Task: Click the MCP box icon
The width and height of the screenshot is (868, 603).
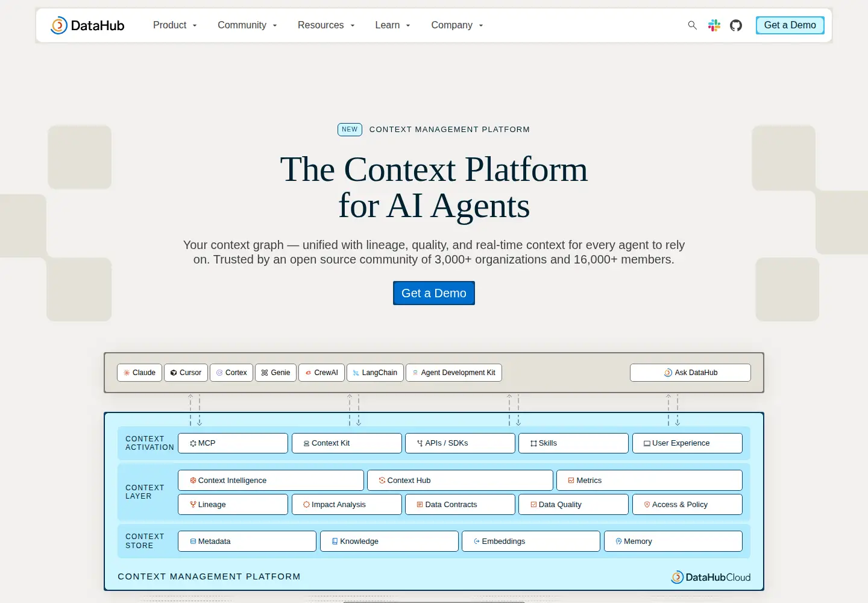Action: pyautogui.click(x=193, y=443)
